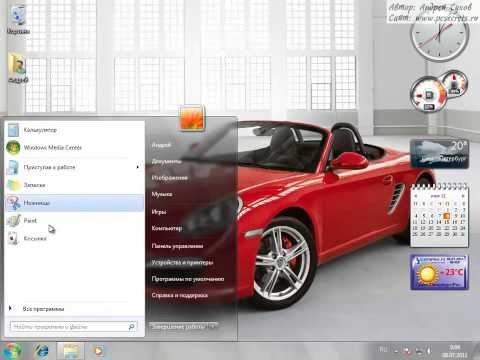This screenshot has width=480, height=360.
Task: Open Windows Explorer from the taskbar
Action: [71, 351]
